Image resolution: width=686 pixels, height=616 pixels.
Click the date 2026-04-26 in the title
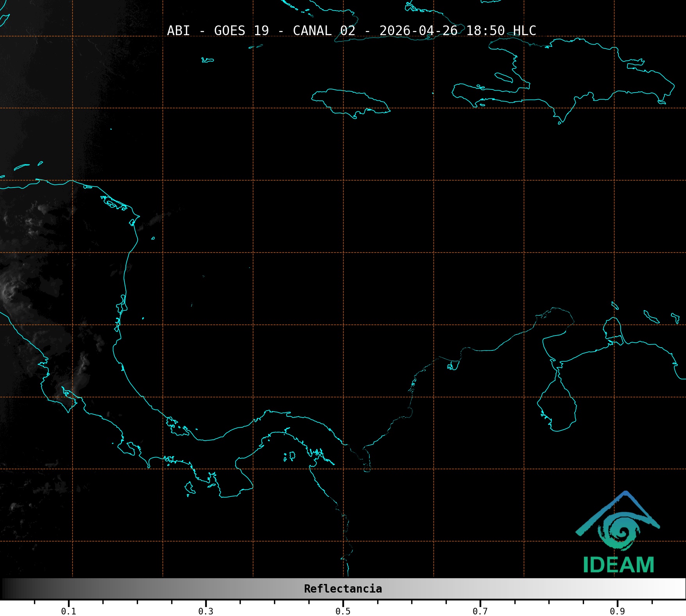[418, 30]
